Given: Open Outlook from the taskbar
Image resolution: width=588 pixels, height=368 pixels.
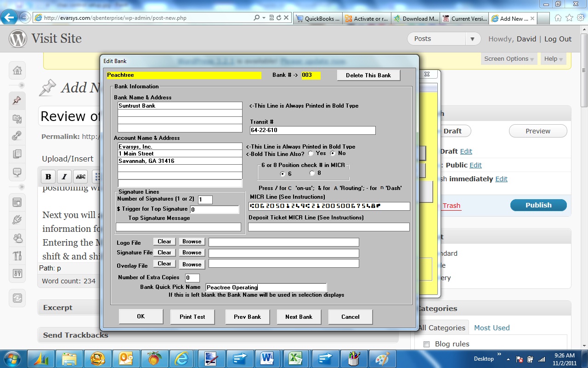Looking at the screenshot, I should (126, 358).
